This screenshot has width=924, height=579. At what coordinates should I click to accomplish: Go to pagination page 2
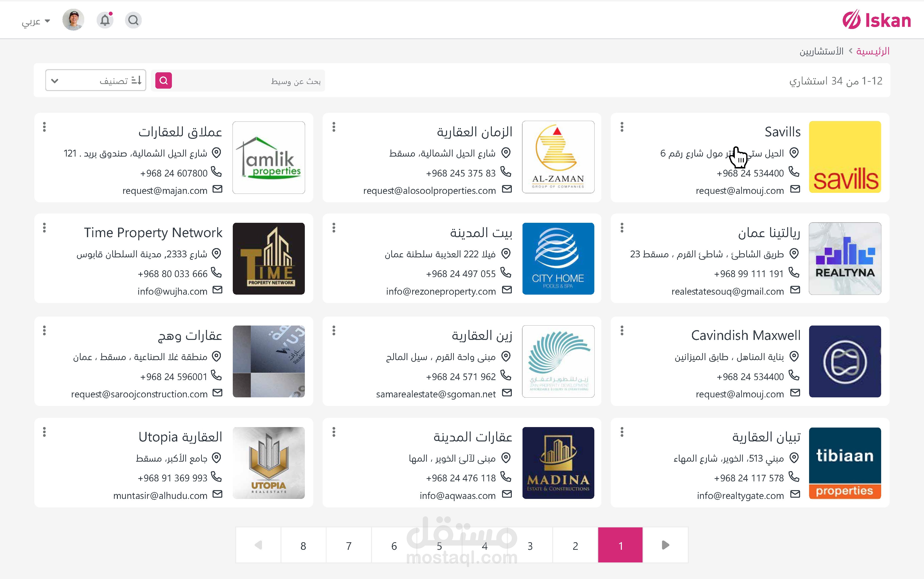pyautogui.click(x=575, y=545)
